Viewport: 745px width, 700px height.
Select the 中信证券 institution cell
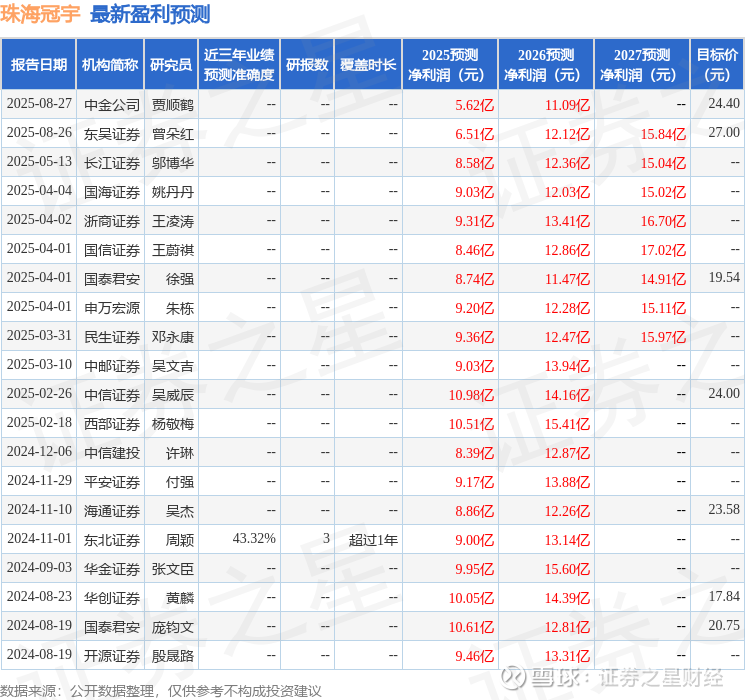[112, 395]
